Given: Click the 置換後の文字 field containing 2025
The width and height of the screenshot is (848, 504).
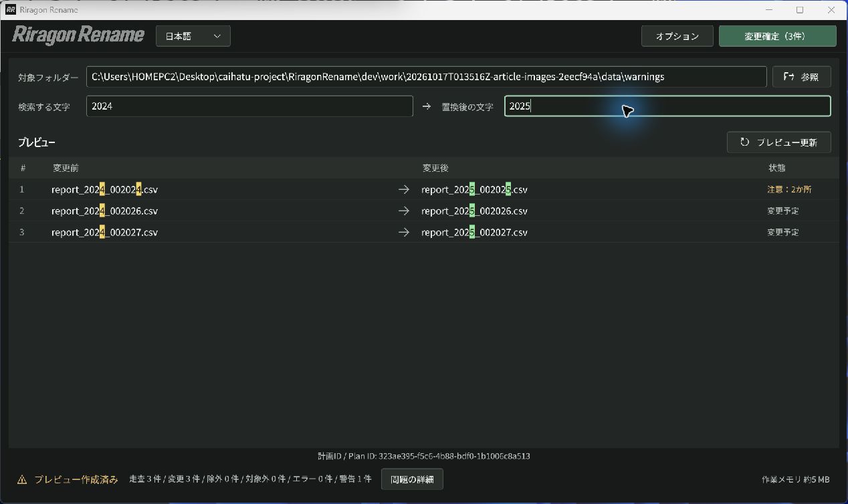Looking at the screenshot, I should [x=667, y=106].
